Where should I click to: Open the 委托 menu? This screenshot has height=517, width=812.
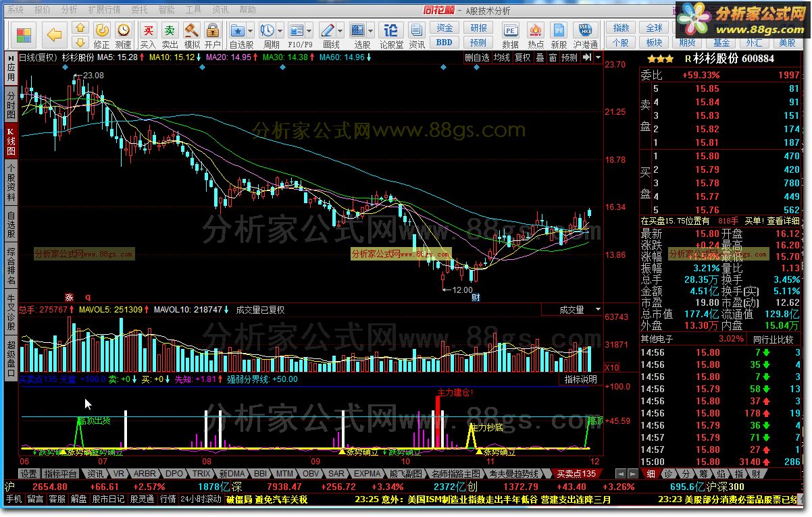pos(139,10)
